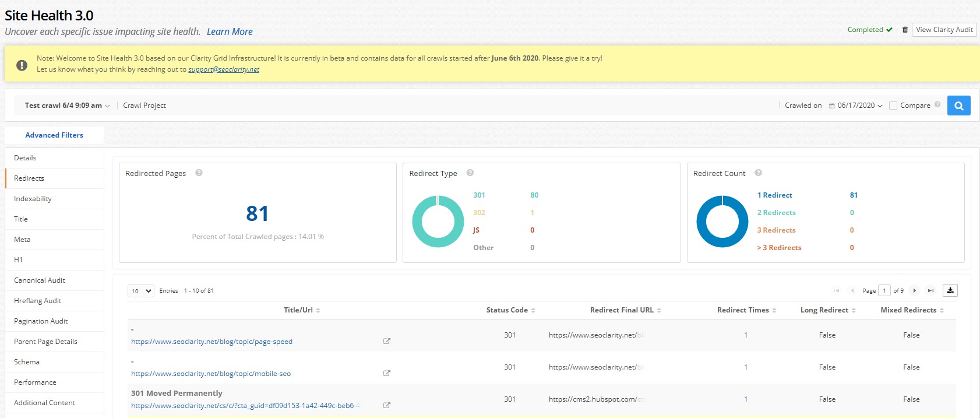980x418 pixels.
Task: Click the JS legend entry
Action: tap(476, 230)
